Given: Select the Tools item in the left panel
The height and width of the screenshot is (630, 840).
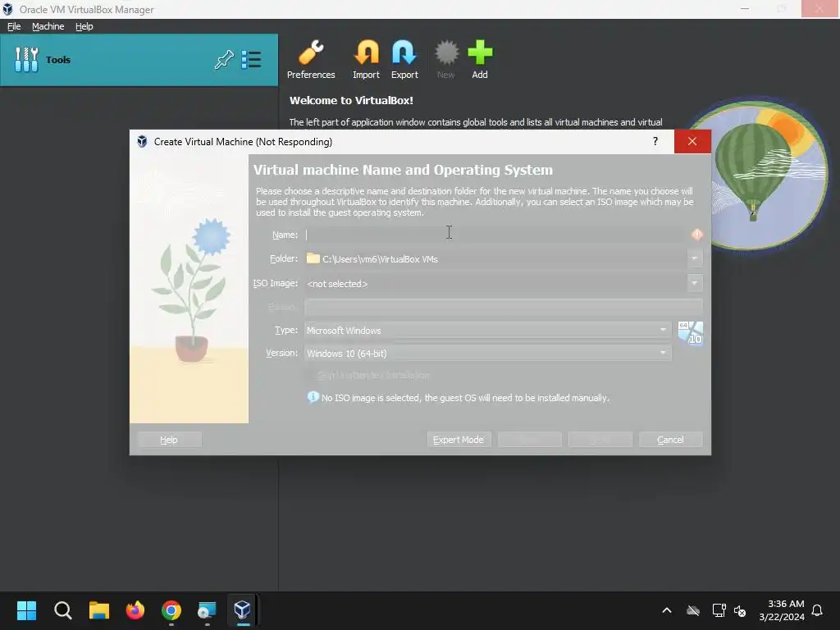Looking at the screenshot, I should 139,59.
